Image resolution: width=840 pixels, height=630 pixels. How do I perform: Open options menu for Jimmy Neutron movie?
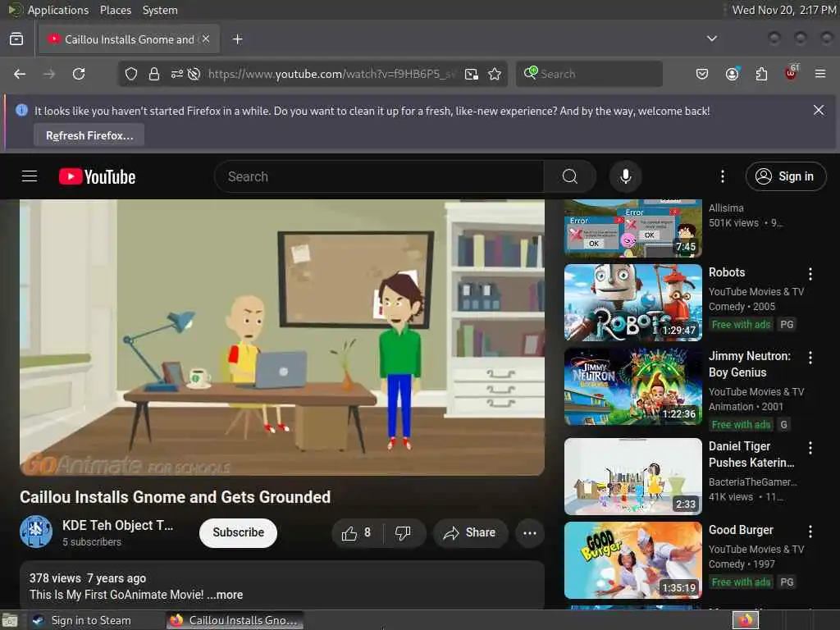(810, 358)
